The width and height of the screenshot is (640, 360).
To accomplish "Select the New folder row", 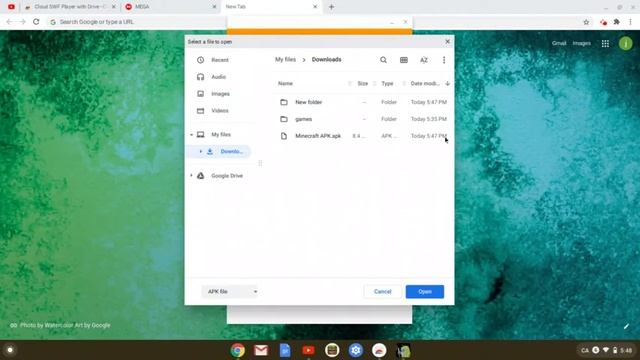I will pos(362,102).
